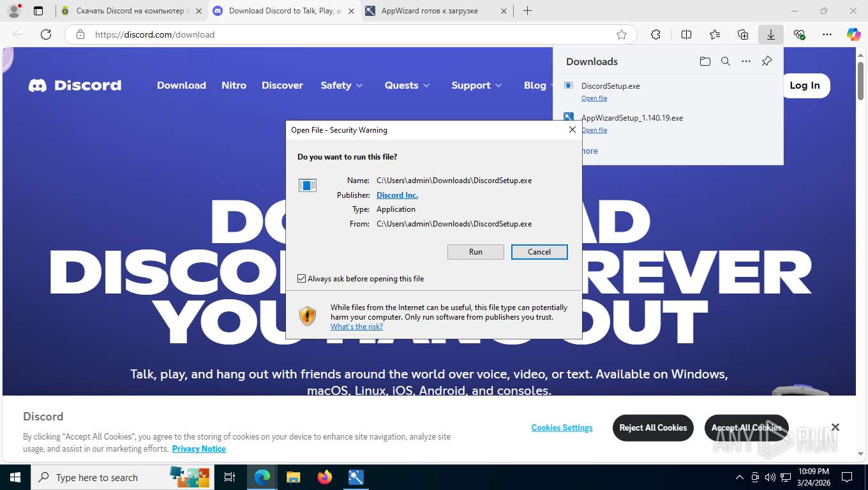Image resolution: width=868 pixels, height=490 pixels.
Task: Click Open file under DiscordSetup.exe
Action: [594, 98]
